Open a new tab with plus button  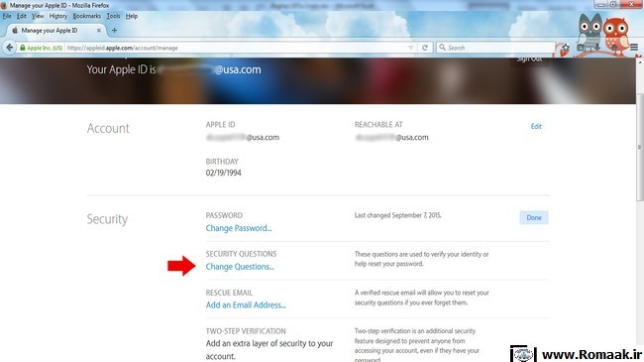pos(114,31)
